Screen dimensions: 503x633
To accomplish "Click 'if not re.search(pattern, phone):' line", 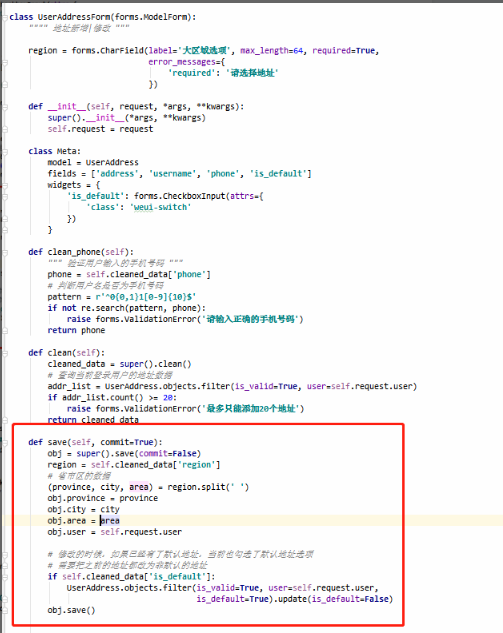I will pyautogui.click(x=126, y=308).
